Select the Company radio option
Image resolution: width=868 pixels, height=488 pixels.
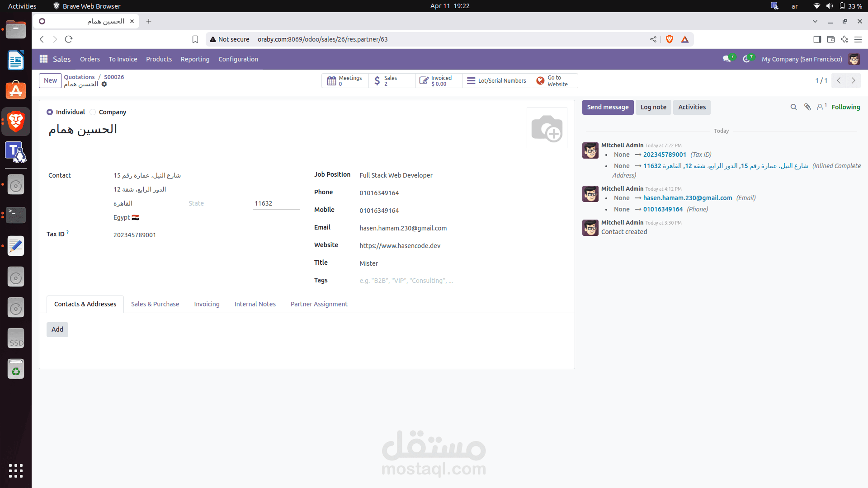click(93, 112)
